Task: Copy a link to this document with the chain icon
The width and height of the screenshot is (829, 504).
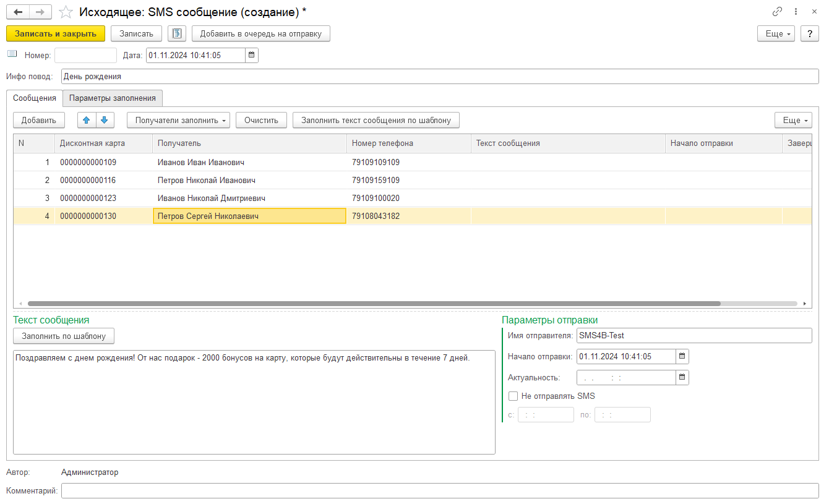Action: tap(778, 12)
